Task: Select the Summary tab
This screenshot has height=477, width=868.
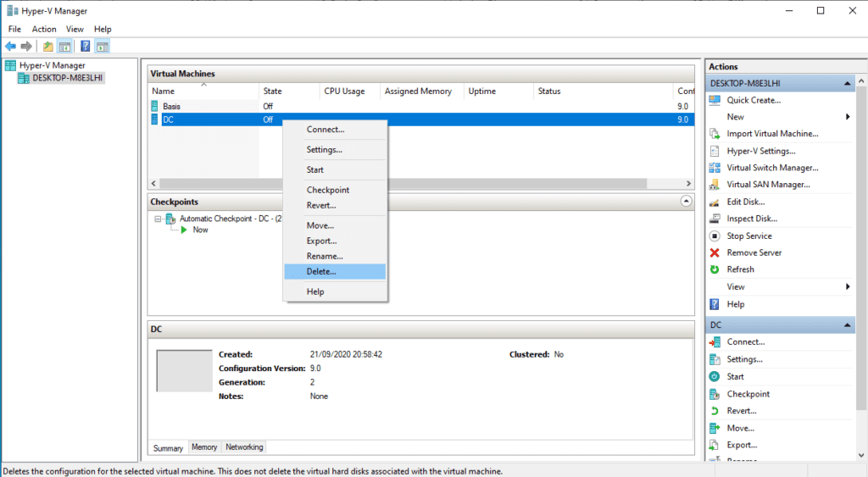Action: tap(168, 447)
